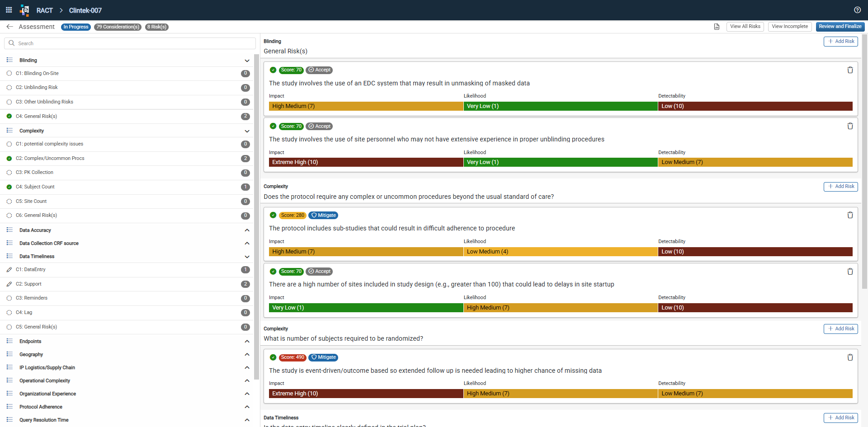Click the RACT logo icon
This screenshot has height=427, width=868.
click(24, 10)
